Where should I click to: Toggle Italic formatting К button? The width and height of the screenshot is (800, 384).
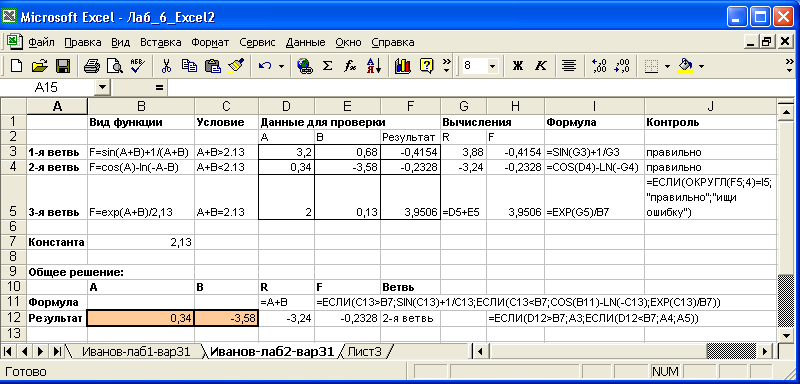(x=540, y=66)
